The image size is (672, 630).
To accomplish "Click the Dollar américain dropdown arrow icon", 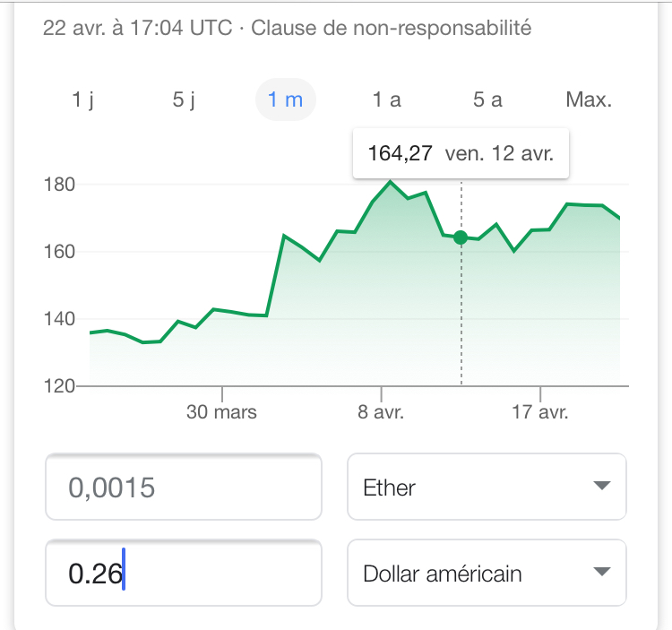I will [x=601, y=572].
